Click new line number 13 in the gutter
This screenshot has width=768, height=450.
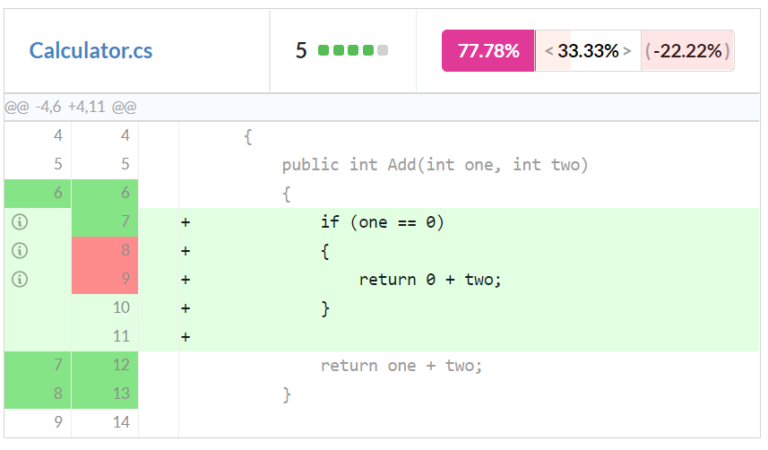121,395
